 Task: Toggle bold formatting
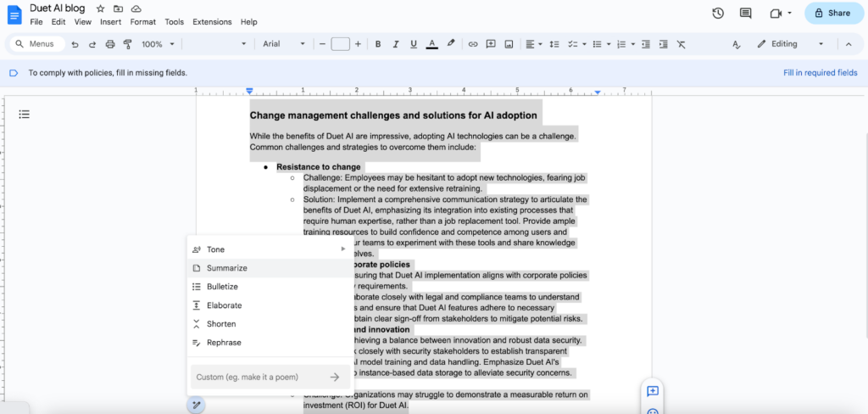point(377,44)
